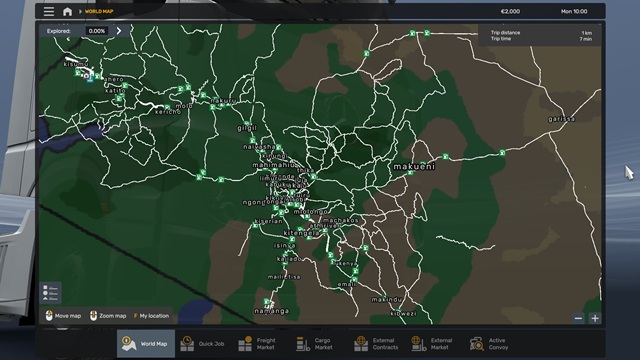
Task: Select the machakos city label
Action: tap(341, 220)
